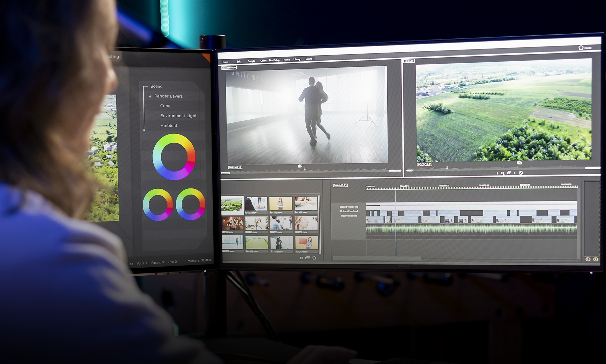Select Cube in the Scene tree
Viewport: 606px width, 364px height.
point(165,106)
